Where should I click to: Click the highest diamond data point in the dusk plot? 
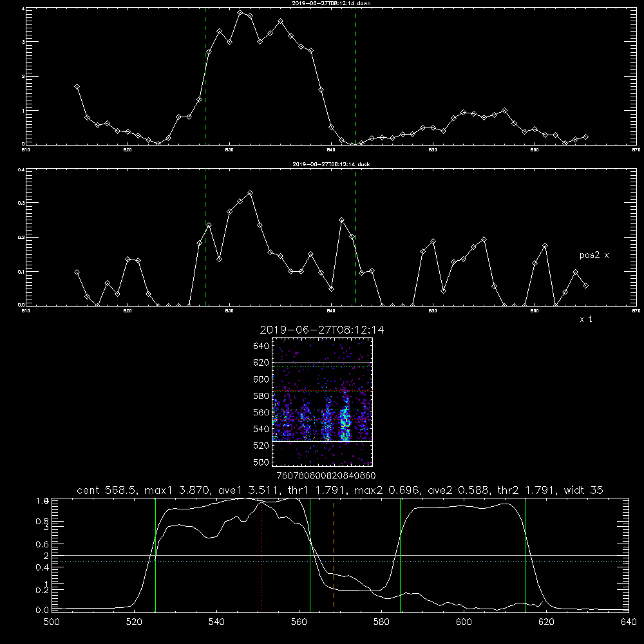(250, 193)
